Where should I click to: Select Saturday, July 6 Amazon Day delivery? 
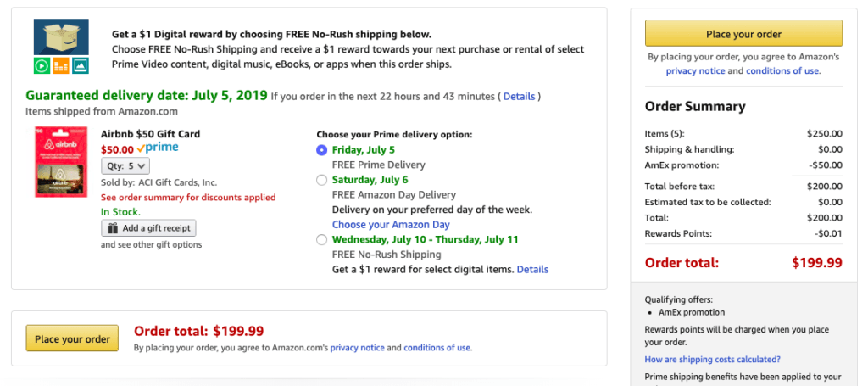coord(321,180)
